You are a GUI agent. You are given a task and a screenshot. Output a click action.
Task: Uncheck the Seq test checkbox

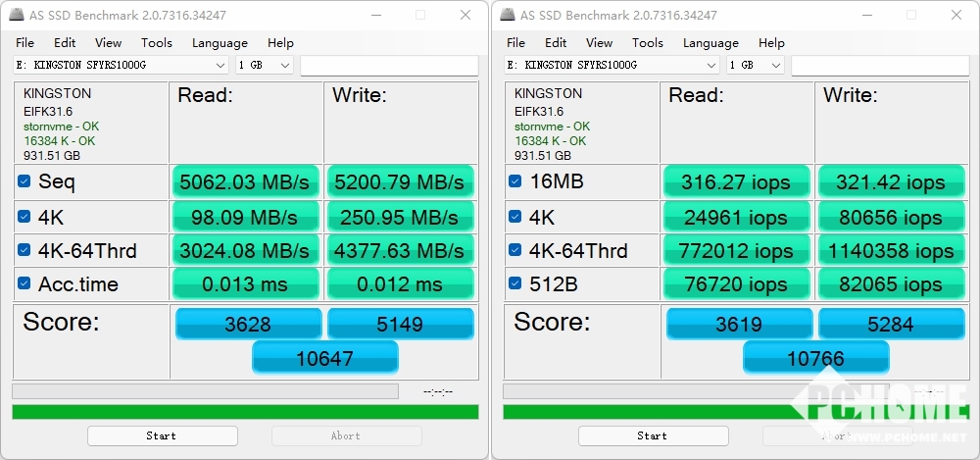(x=24, y=181)
